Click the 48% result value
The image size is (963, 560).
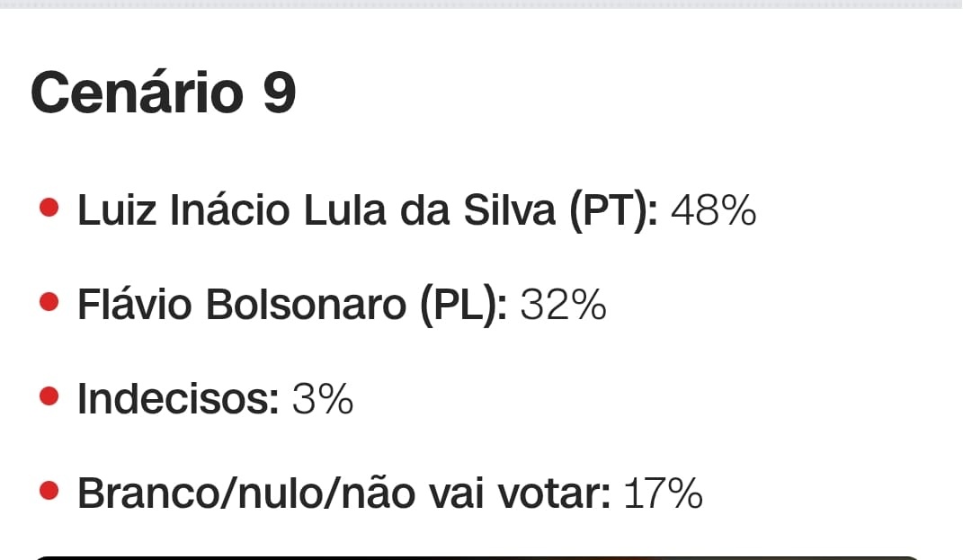(x=713, y=211)
